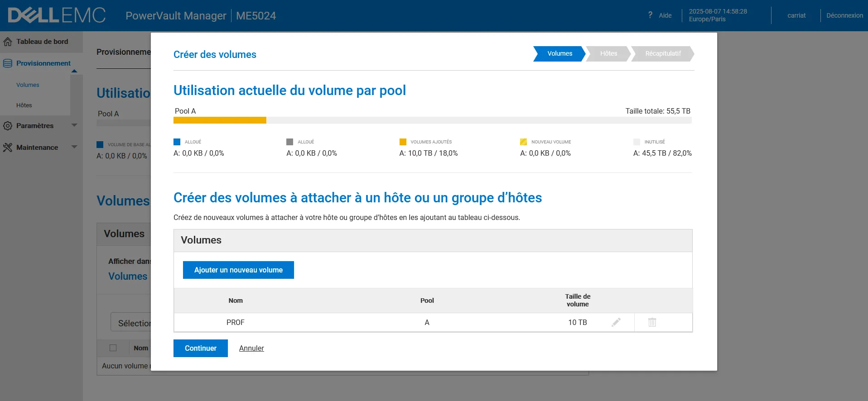Toggle the select-all checkbox beside Nom column
The width and height of the screenshot is (868, 401).
point(113,348)
